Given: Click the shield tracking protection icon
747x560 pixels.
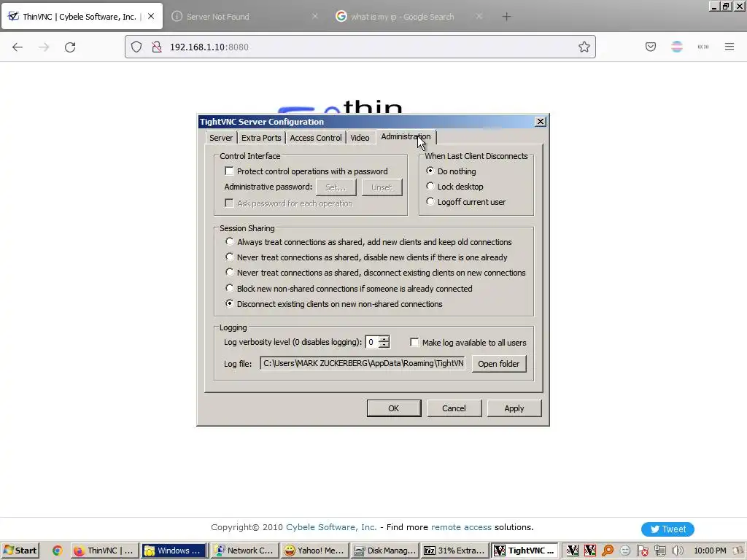Looking at the screenshot, I should click(136, 47).
